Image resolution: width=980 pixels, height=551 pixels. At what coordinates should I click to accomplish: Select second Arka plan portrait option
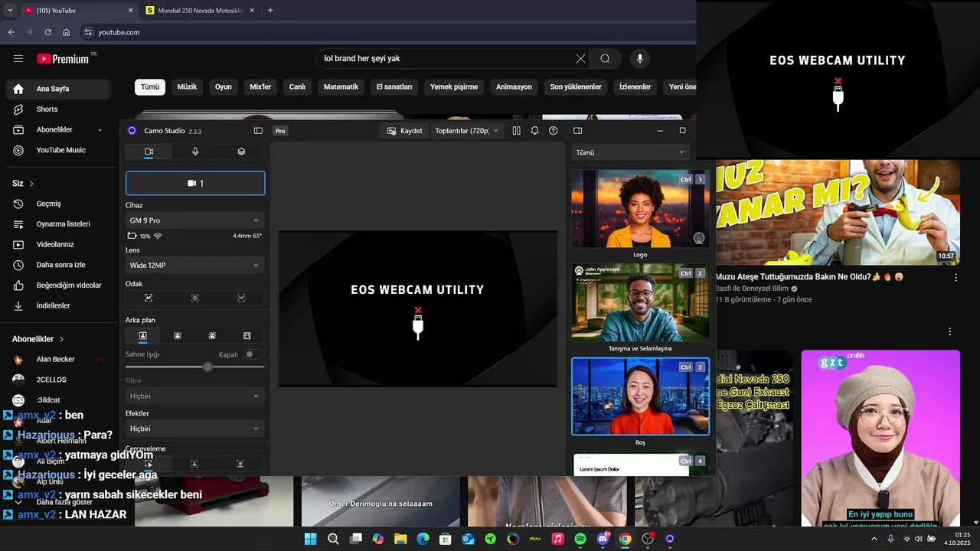[178, 335]
